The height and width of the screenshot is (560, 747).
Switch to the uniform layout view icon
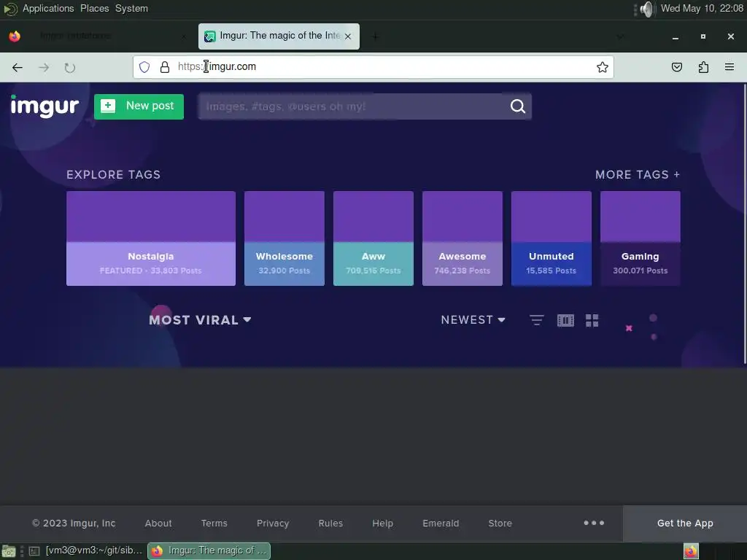click(x=565, y=321)
